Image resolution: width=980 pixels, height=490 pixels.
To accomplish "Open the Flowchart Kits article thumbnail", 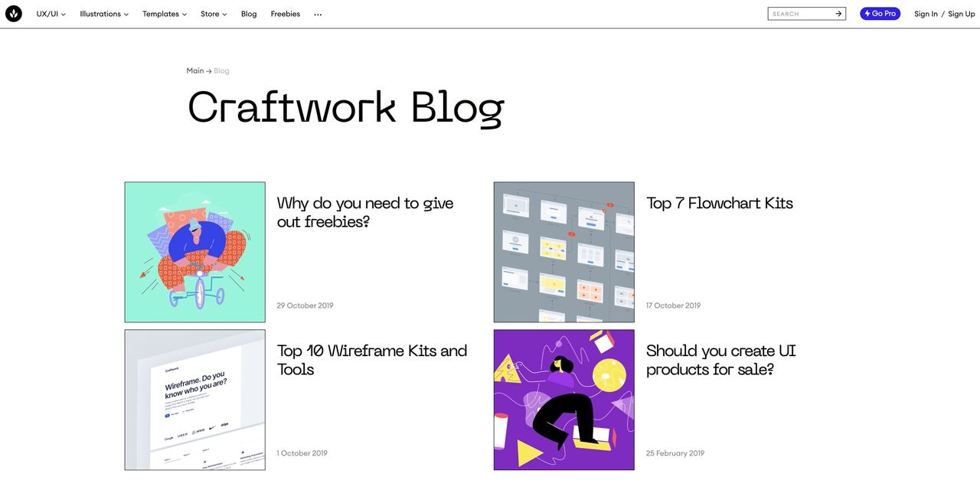I will coord(564,252).
